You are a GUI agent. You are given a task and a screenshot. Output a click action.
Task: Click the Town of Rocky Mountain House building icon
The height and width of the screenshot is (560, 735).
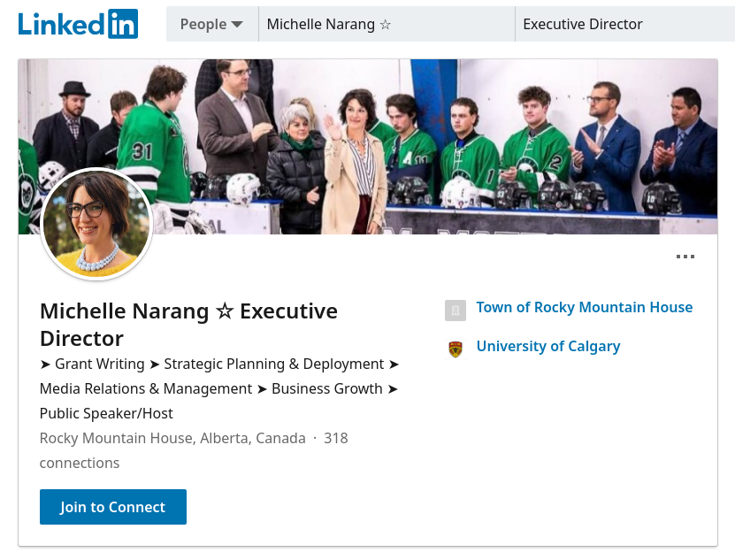[456, 310]
